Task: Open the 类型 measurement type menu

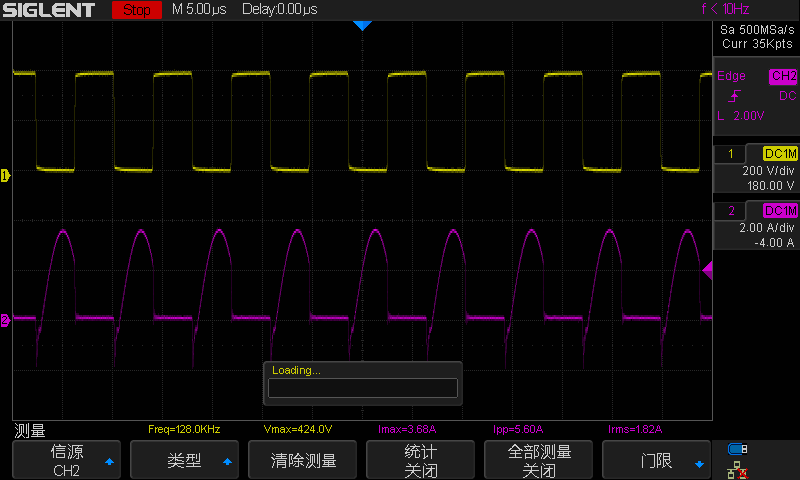Action: pyautogui.click(x=184, y=460)
